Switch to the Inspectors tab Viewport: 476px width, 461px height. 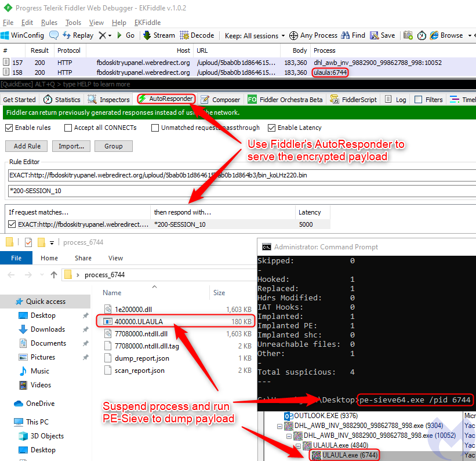pos(109,100)
